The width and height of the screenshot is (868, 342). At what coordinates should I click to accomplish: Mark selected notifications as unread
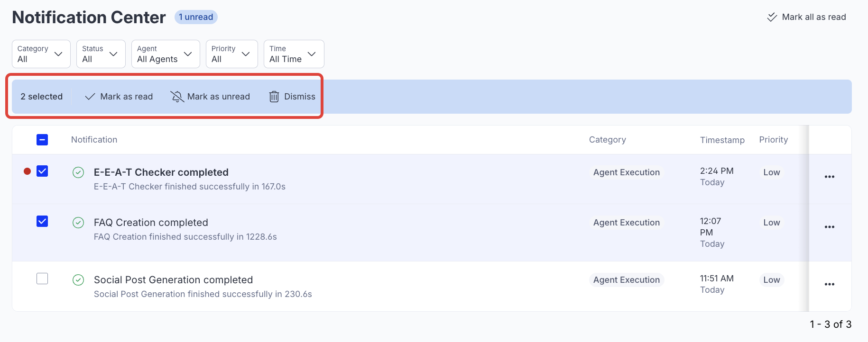pyautogui.click(x=210, y=97)
